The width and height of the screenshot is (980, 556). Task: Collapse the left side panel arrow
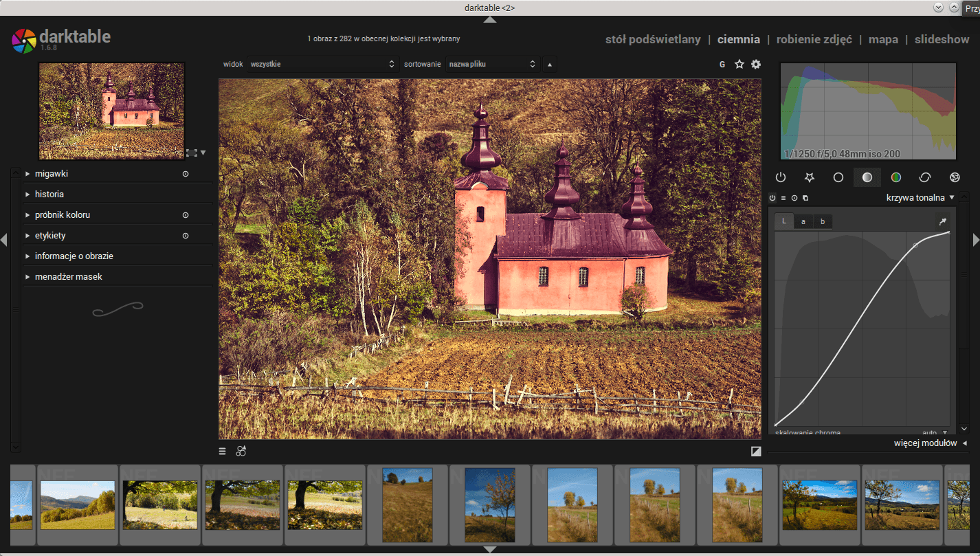point(4,240)
